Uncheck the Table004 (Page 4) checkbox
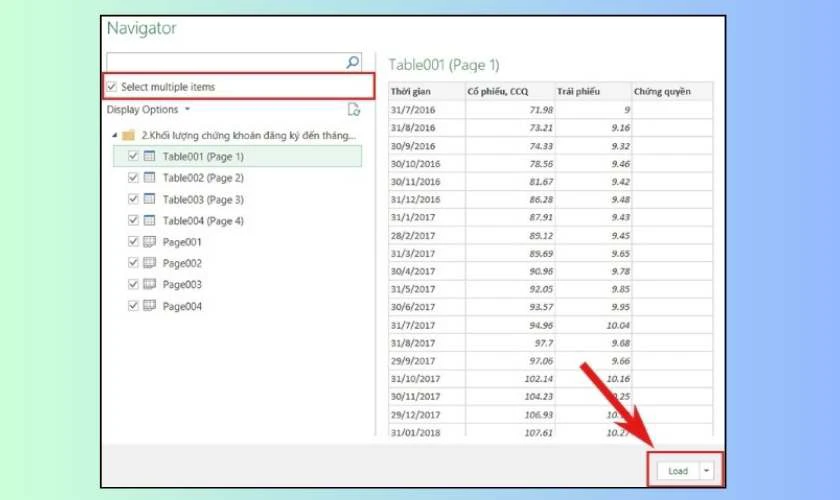 pyautogui.click(x=133, y=220)
